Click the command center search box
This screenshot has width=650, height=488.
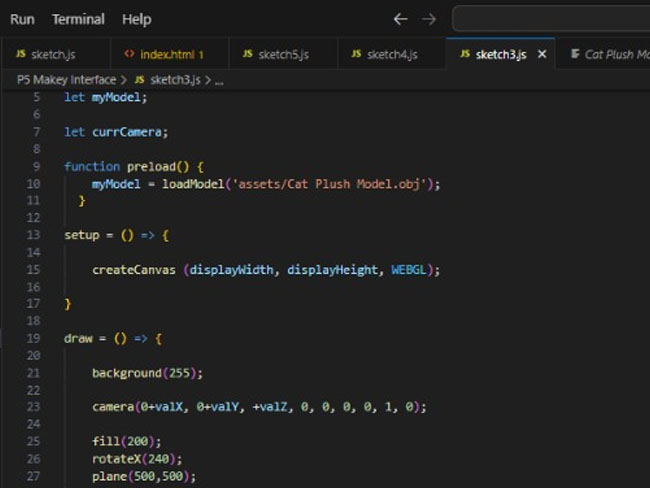pos(551,19)
